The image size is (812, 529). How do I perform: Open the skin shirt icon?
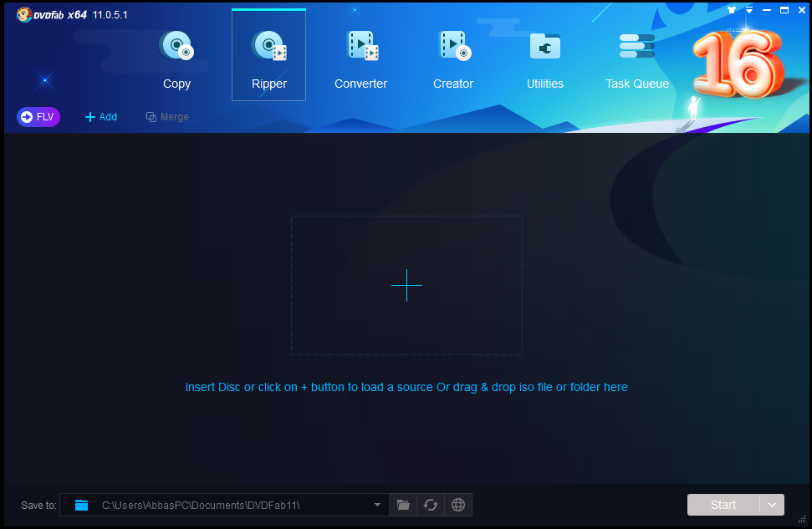click(732, 10)
